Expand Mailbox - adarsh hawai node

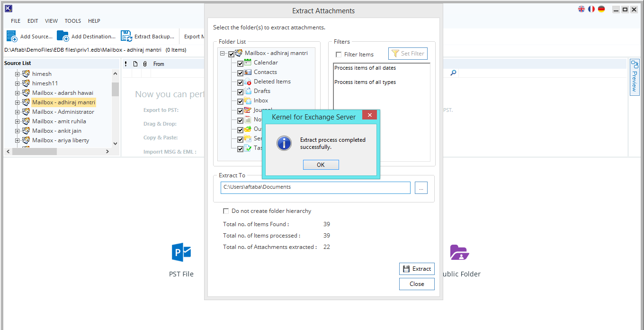click(x=18, y=93)
